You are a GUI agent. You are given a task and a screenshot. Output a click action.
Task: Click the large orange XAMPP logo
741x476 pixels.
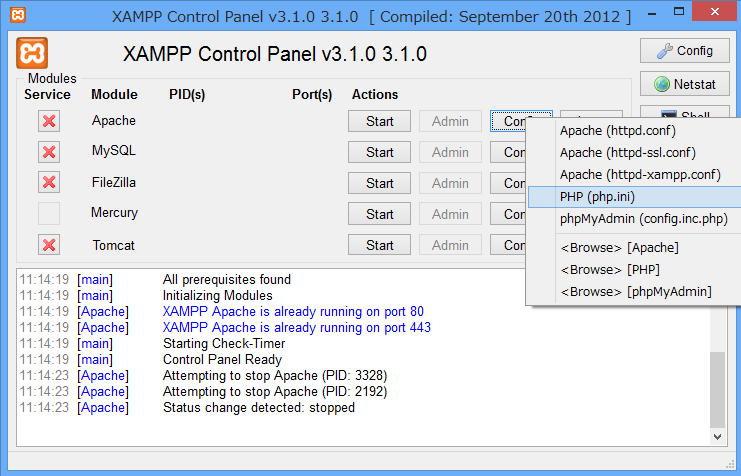tap(32, 53)
